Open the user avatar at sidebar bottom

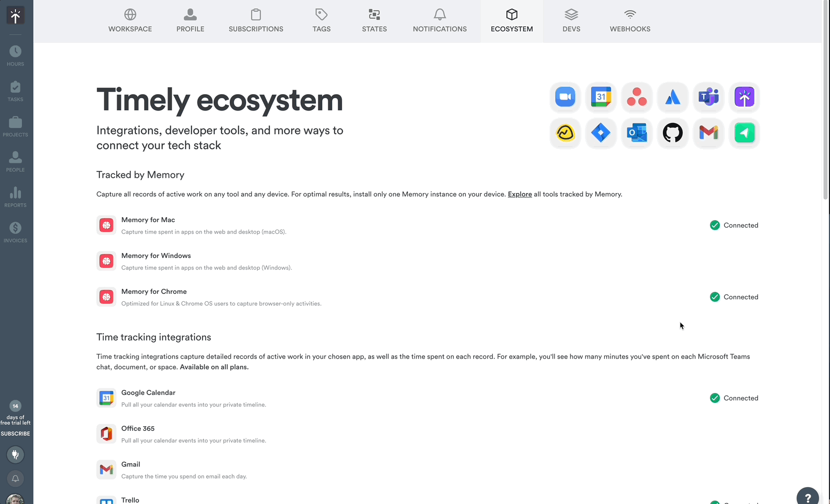[15, 499]
